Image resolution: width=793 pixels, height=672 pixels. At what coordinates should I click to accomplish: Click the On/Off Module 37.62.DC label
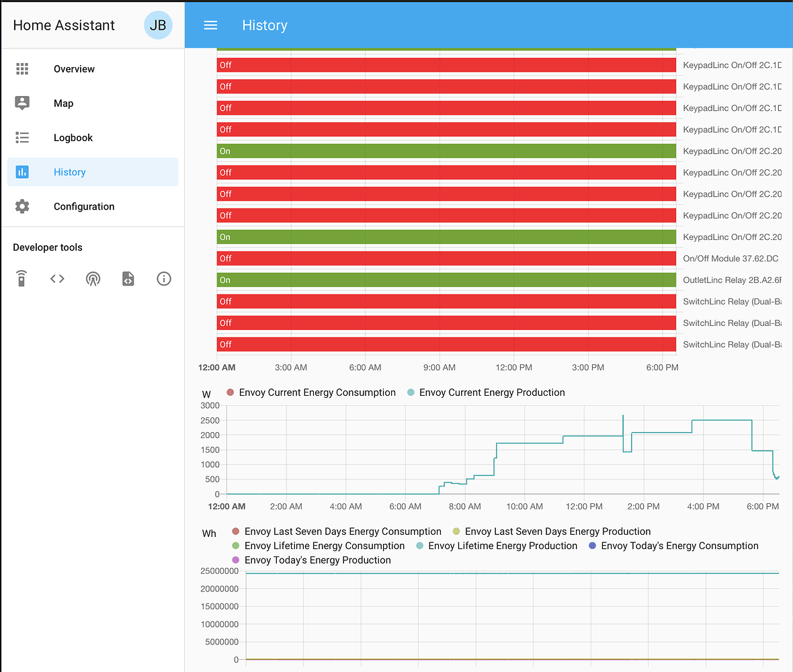(731, 258)
